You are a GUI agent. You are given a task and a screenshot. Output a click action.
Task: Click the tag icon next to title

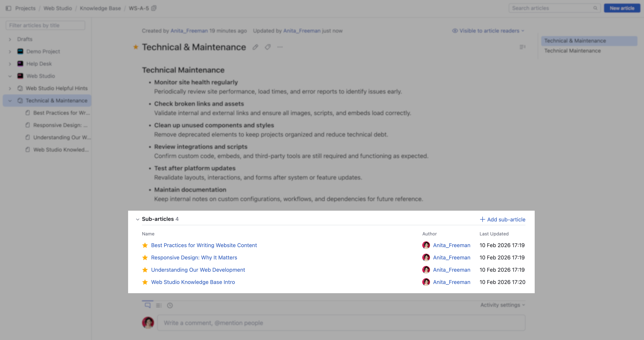[268, 47]
